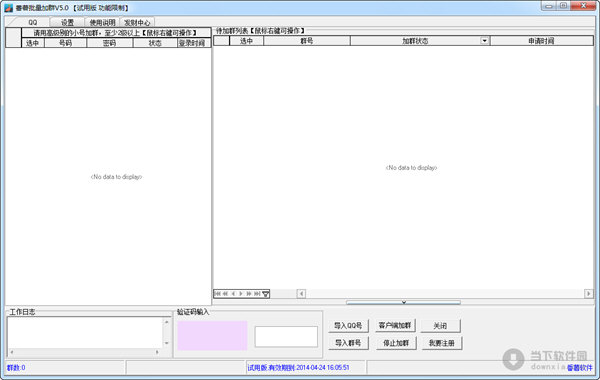This screenshot has height=380, width=600.
Task: Click the 停止加群 button
Action: (x=396, y=343)
